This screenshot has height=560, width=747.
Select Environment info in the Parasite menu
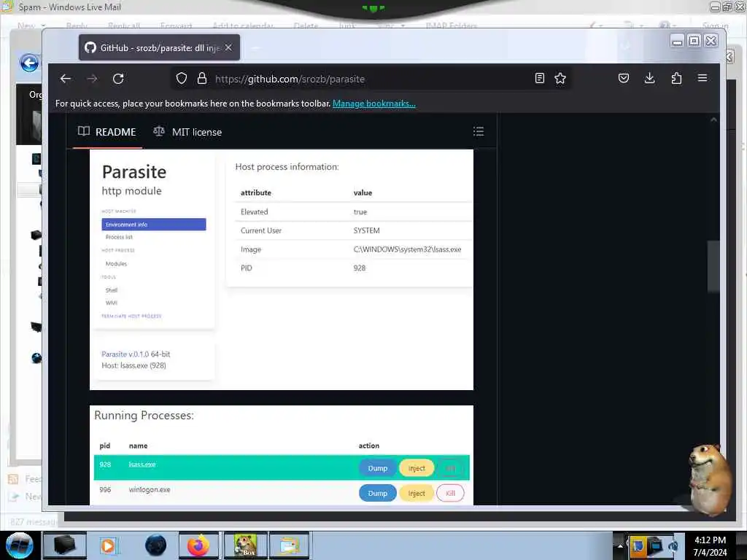click(x=154, y=225)
